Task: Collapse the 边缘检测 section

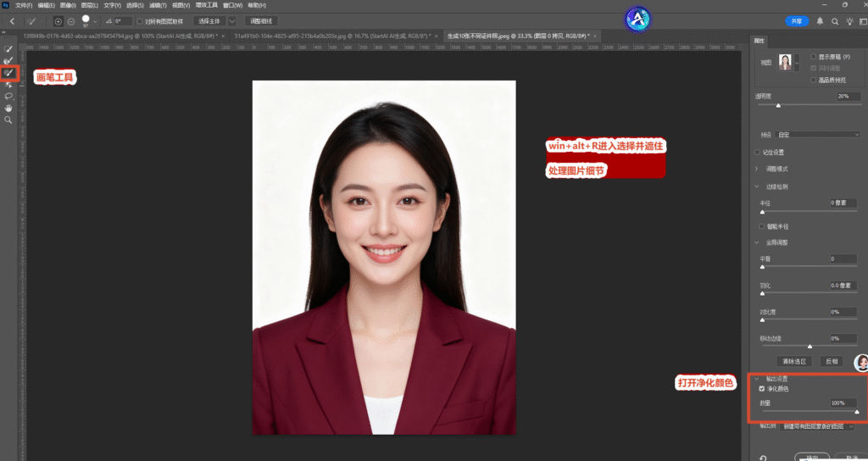Action: coord(757,186)
